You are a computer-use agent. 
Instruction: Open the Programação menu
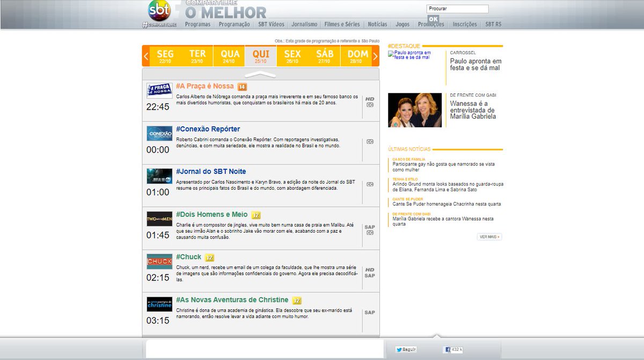234,24
